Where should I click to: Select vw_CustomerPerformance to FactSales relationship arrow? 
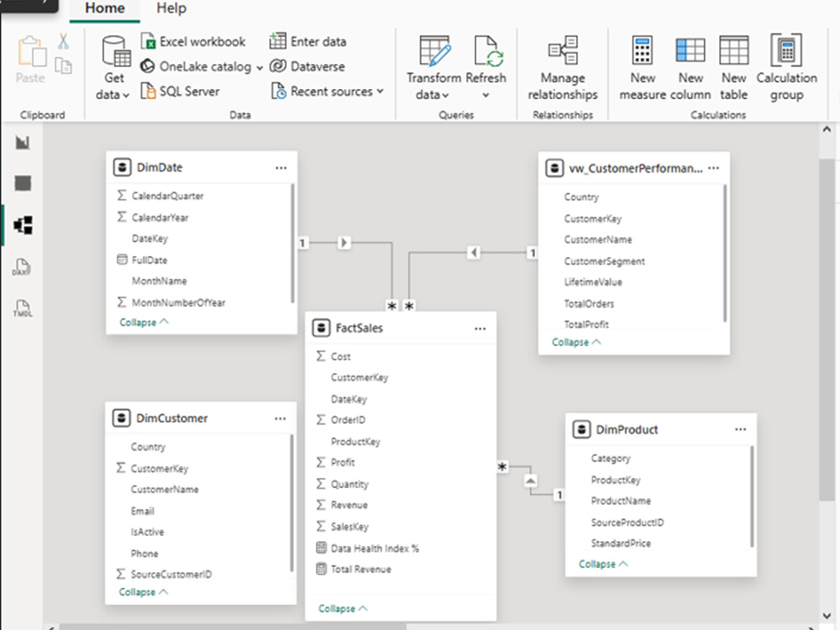pyautogui.click(x=474, y=252)
